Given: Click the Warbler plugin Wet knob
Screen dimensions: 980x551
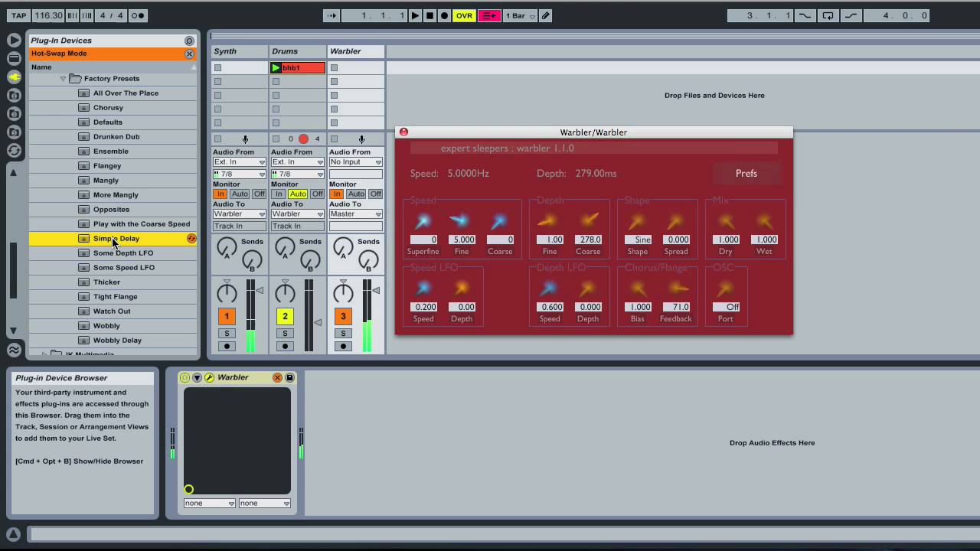Looking at the screenshot, I should coord(764,222).
